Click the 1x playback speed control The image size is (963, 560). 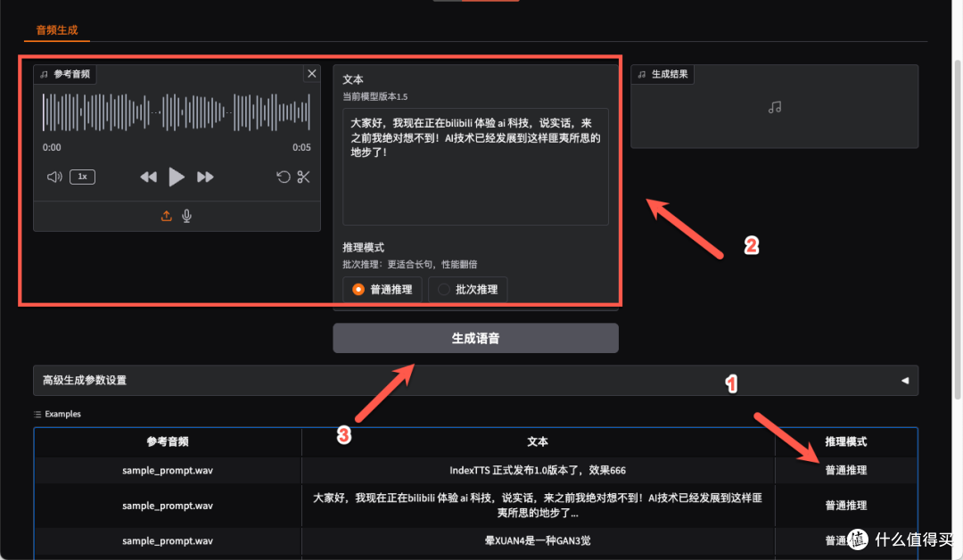click(82, 177)
